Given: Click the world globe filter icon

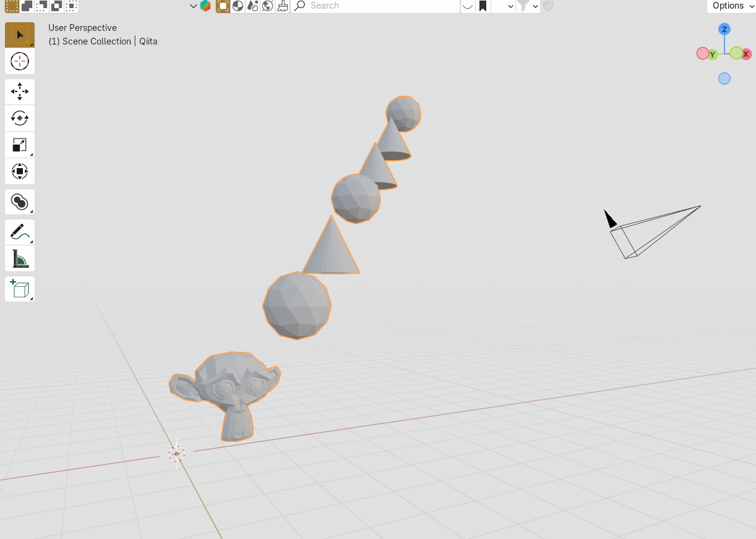Looking at the screenshot, I should pos(267,6).
